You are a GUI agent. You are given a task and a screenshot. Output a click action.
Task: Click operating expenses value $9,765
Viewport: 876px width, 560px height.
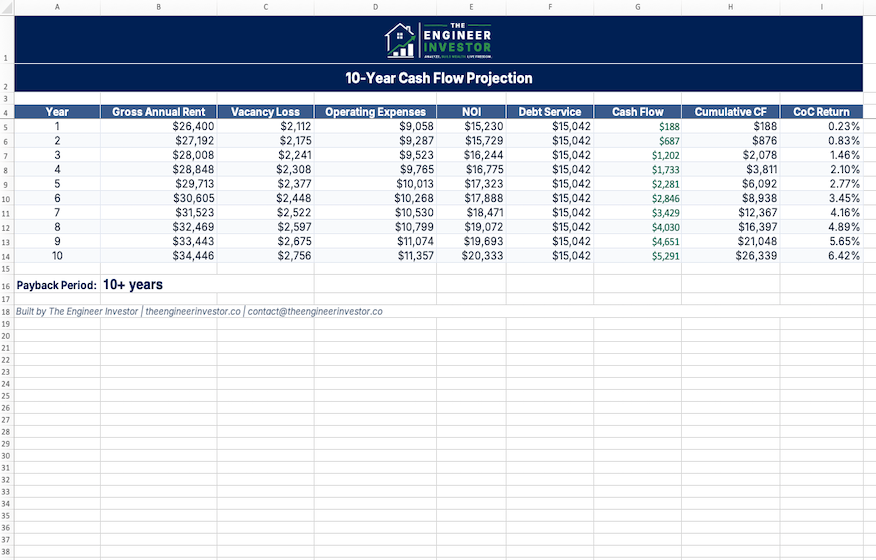point(417,169)
